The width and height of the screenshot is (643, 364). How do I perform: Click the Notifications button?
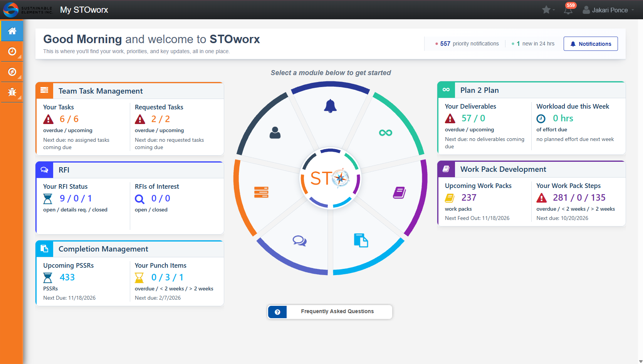coord(591,44)
